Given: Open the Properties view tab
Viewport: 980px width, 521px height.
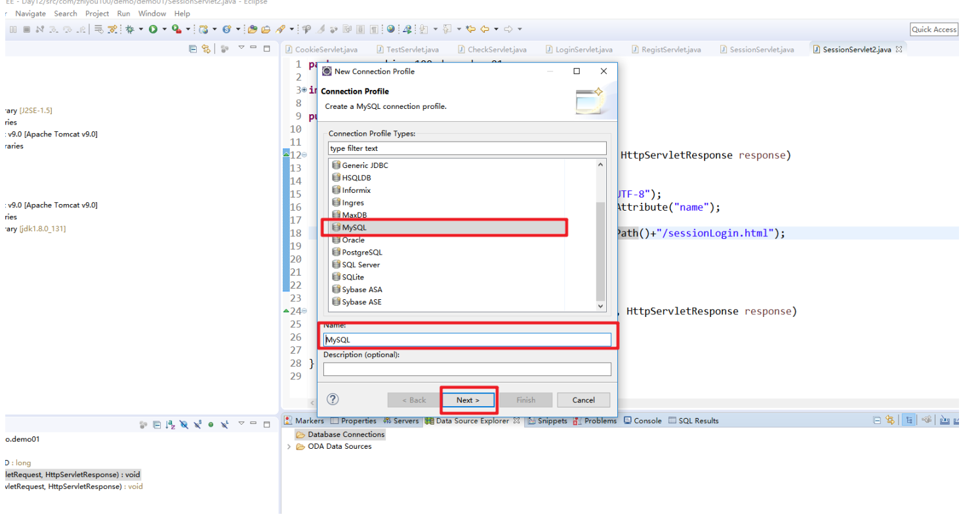Looking at the screenshot, I should (354, 421).
